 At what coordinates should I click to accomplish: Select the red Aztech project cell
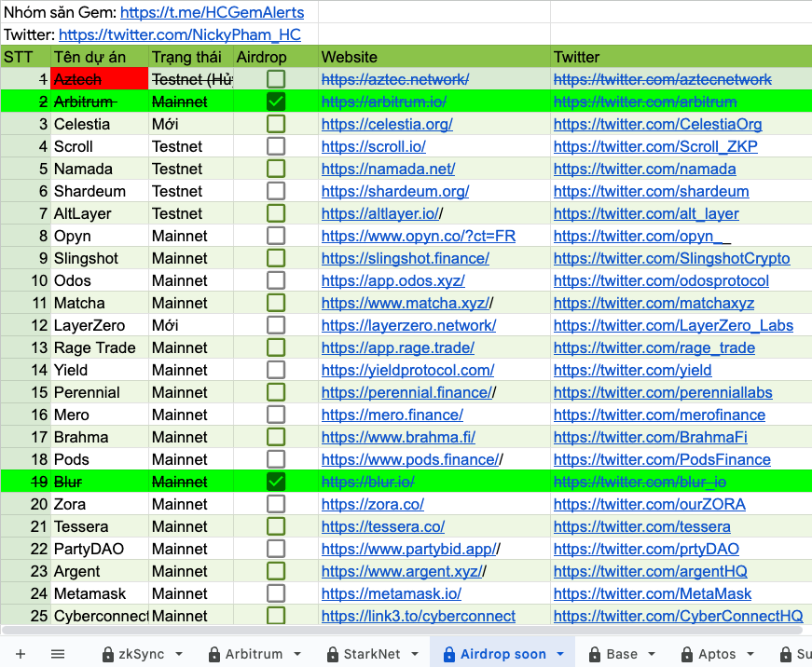pyautogui.click(x=100, y=79)
